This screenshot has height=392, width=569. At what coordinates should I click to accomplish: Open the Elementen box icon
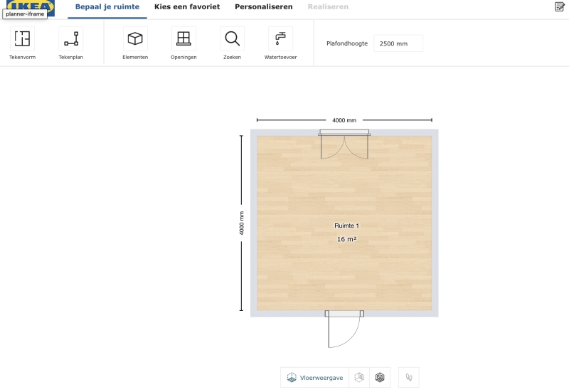(x=134, y=39)
